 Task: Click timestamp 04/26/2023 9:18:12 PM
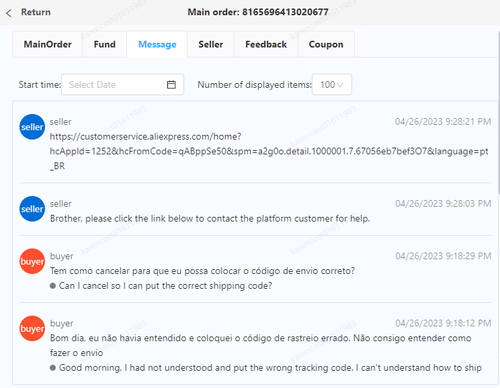pyautogui.click(x=443, y=323)
